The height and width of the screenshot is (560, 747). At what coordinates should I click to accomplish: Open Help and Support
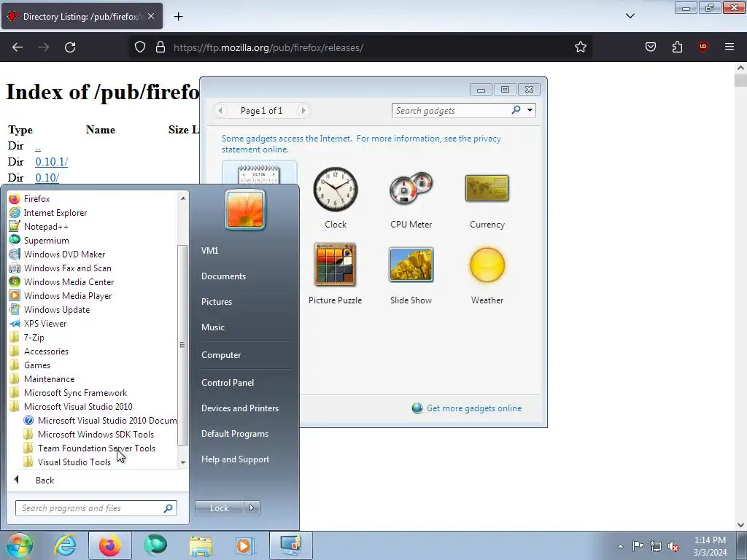tap(235, 459)
